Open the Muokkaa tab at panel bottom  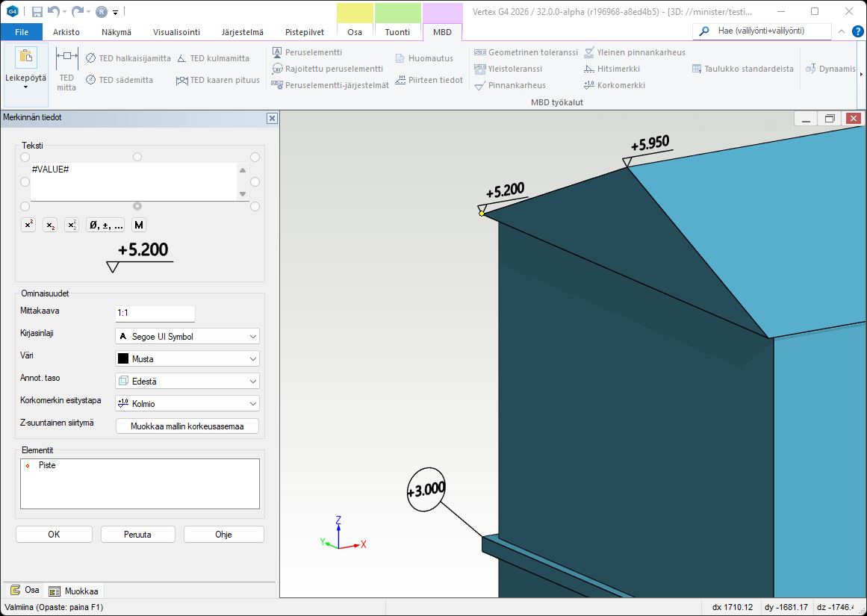[x=73, y=591]
